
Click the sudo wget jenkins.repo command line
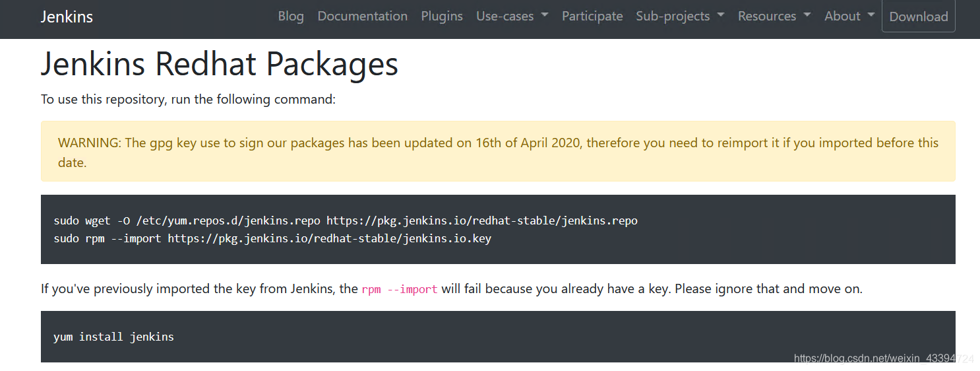coord(346,220)
